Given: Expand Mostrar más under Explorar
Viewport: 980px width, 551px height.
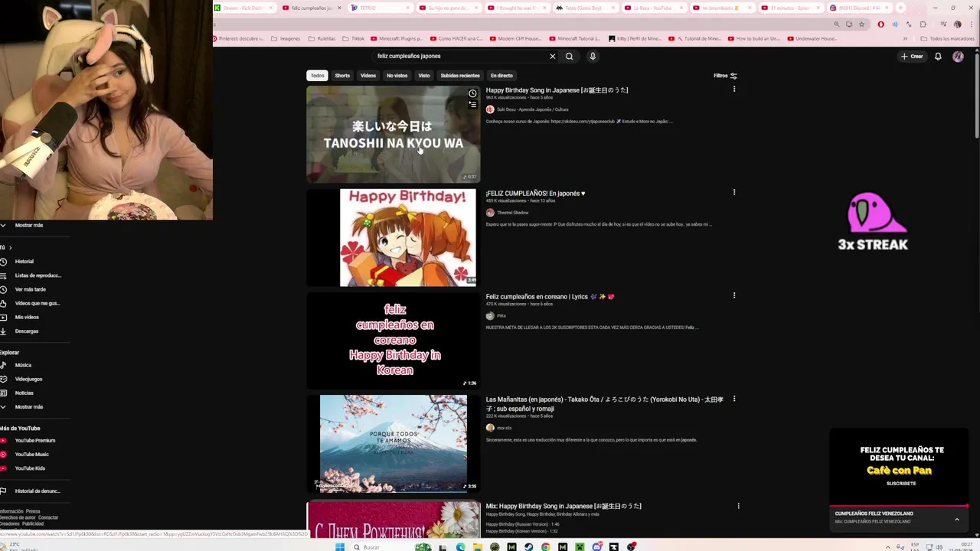Looking at the screenshot, I should point(29,406).
